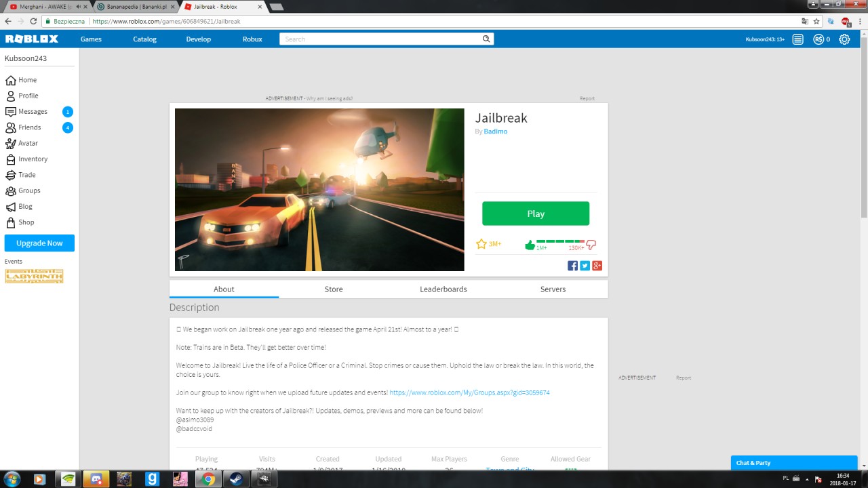
Task: Open the Blog sidebar icon
Action: click(10, 207)
